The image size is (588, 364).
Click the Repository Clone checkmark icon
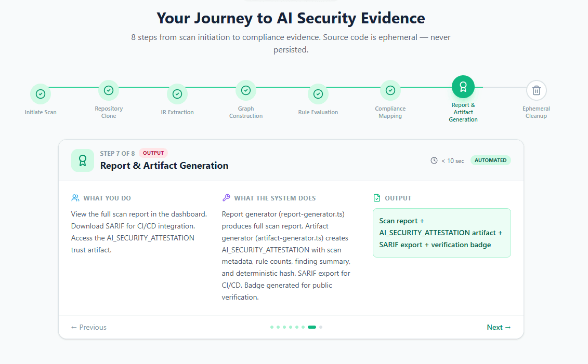109,90
